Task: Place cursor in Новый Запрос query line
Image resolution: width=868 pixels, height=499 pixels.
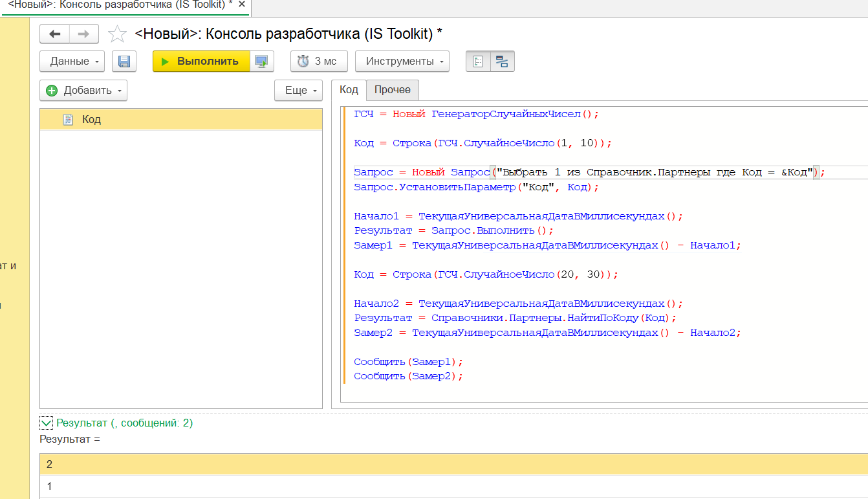Action: 590,172
